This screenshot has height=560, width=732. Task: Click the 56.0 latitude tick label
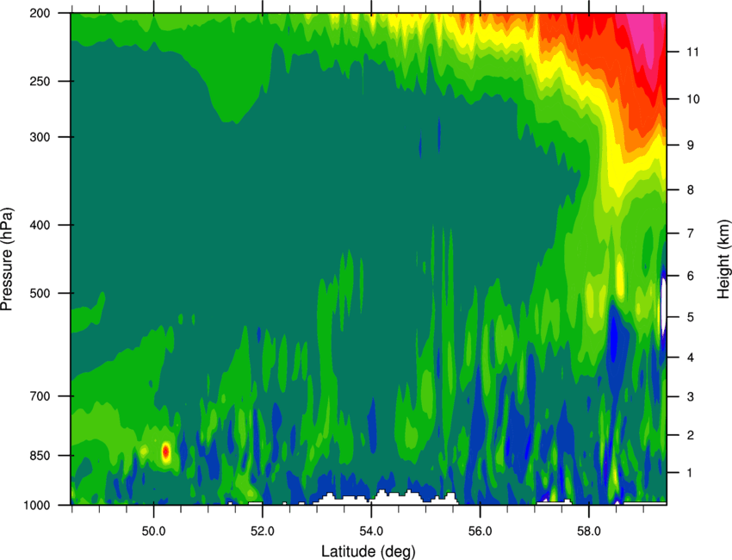coord(480,532)
